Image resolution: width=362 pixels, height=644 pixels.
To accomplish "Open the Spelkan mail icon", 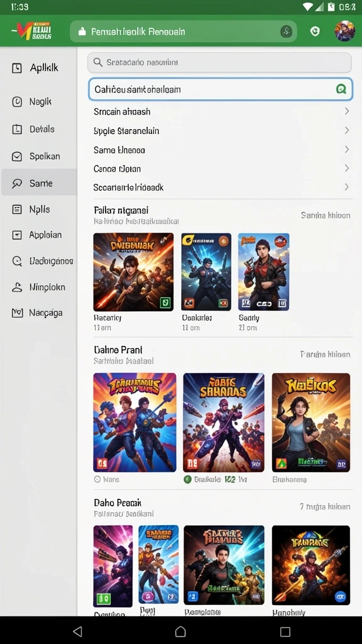I will tap(17, 157).
